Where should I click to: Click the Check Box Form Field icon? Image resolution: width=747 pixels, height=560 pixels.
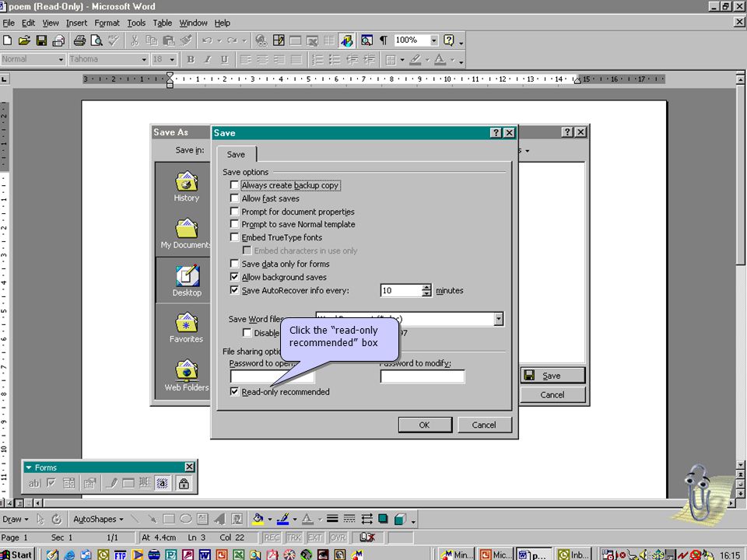[x=51, y=484]
